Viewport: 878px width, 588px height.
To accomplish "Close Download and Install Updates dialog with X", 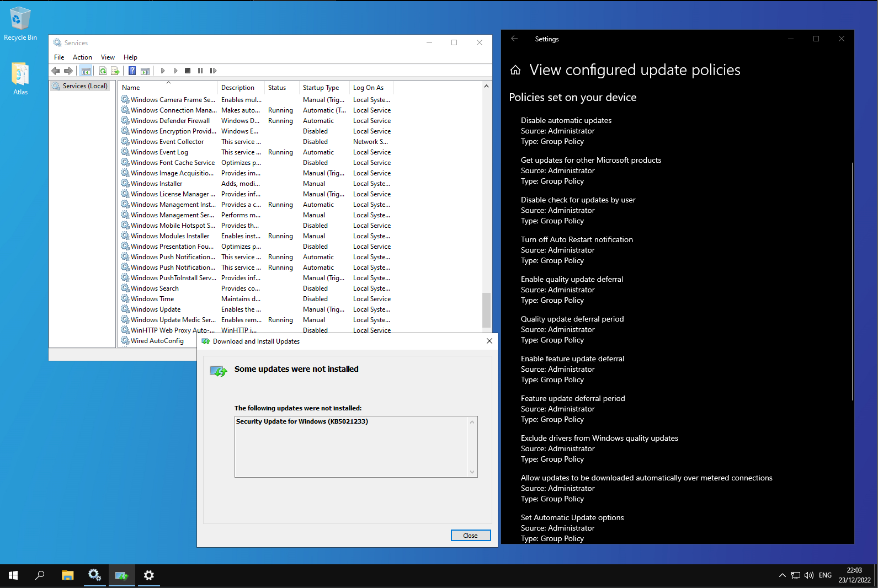I will pyautogui.click(x=489, y=341).
